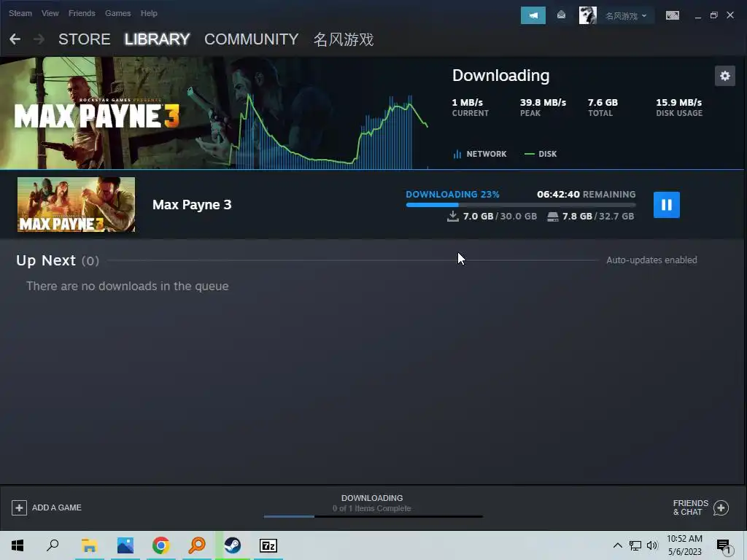Click the disk icon beside 7.8 GB

point(553,217)
